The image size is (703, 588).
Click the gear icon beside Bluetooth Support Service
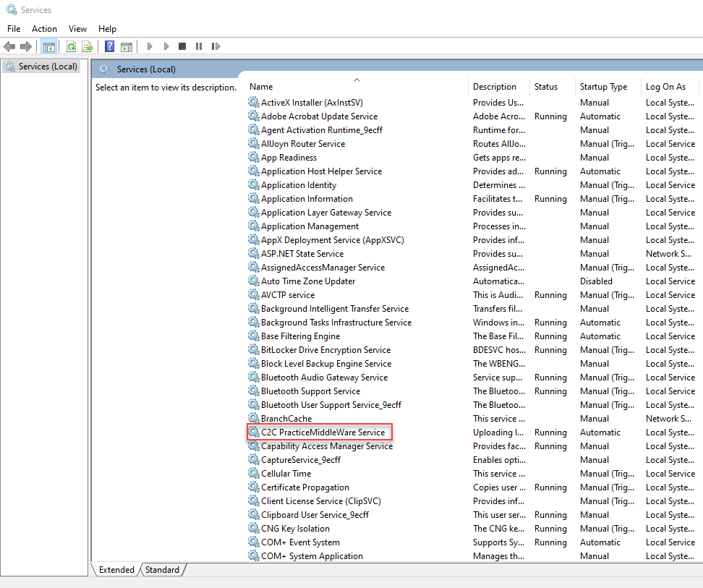pyautogui.click(x=254, y=391)
